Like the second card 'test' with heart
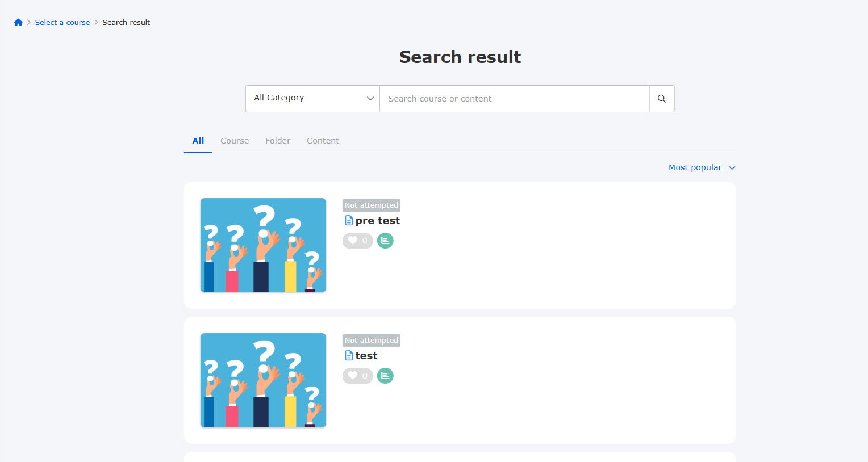Viewport: 868px width, 462px height. click(358, 376)
